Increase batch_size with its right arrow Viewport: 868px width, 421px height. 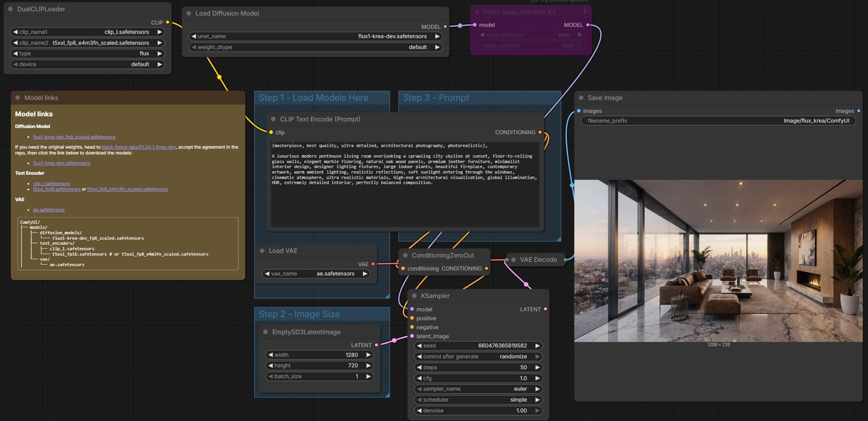click(368, 376)
